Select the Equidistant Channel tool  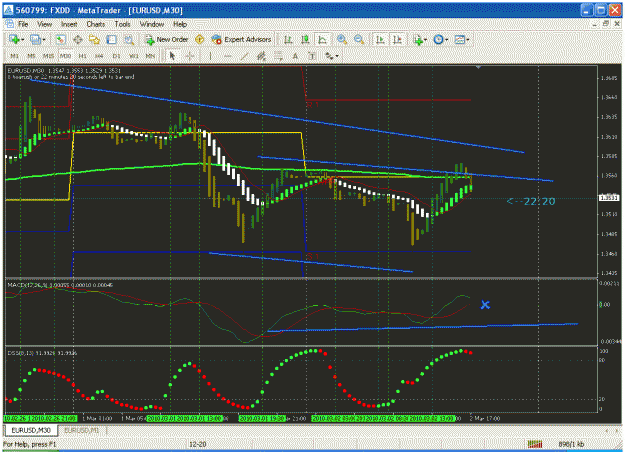tap(261, 56)
